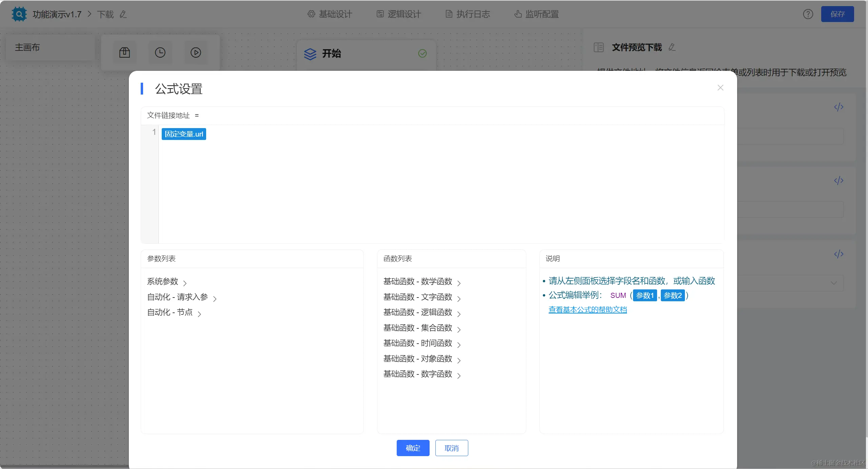
Task: Open the help question mark icon
Action: pos(808,14)
